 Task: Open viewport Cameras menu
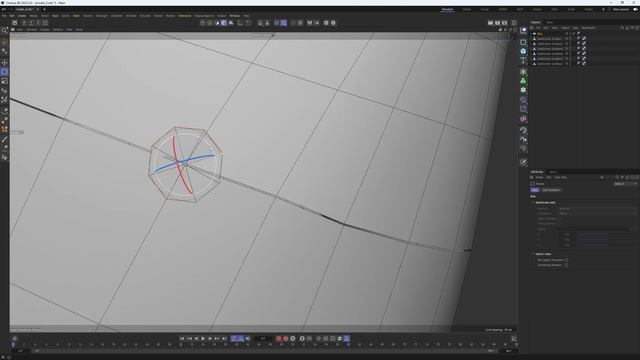pyautogui.click(x=32, y=29)
